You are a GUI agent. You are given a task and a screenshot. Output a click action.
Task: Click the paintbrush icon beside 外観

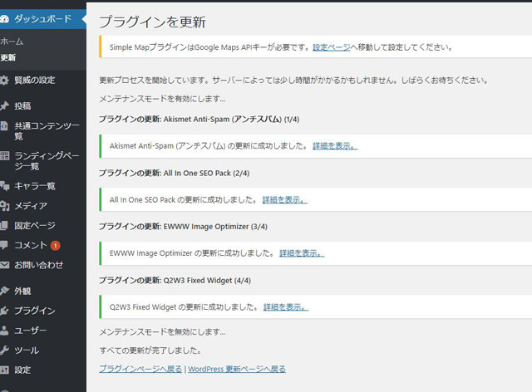[4, 291]
